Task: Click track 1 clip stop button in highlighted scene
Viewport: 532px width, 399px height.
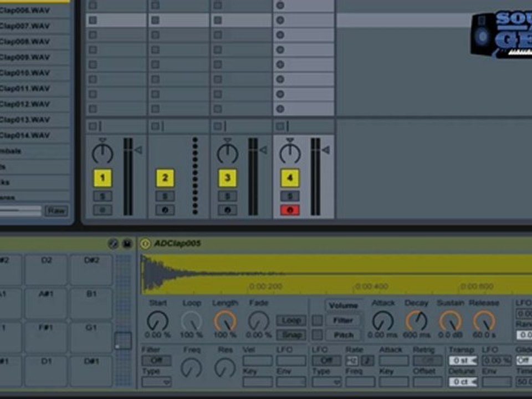Action: (x=93, y=21)
